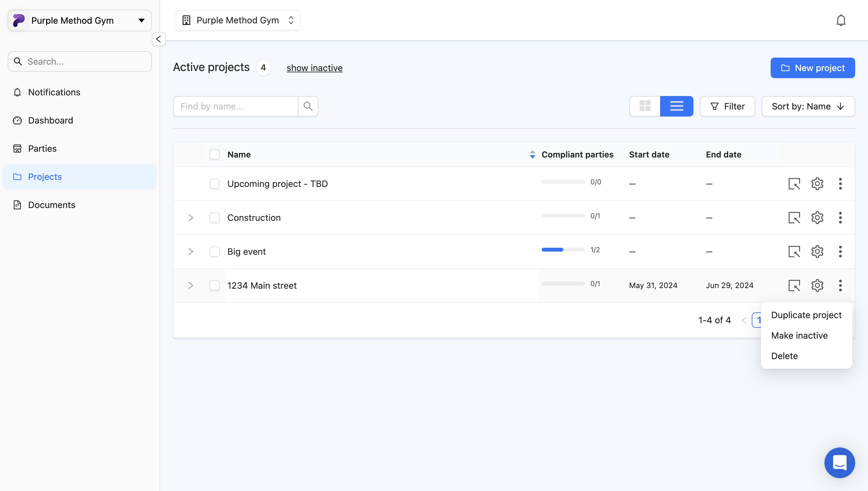Viewport: 868px width, 491px height.
Task: Click open-project arrow icon for Construction row
Action: tap(794, 218)
